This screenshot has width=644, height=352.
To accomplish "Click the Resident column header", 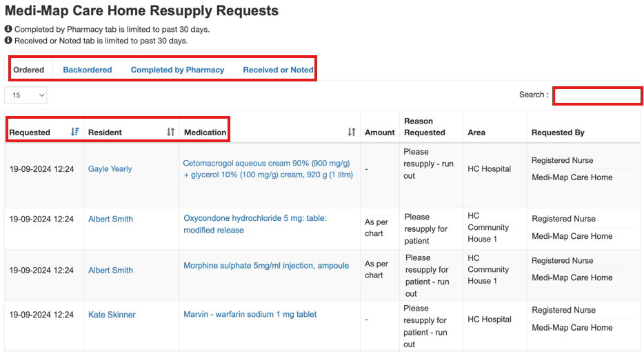I will click(105, 133).
